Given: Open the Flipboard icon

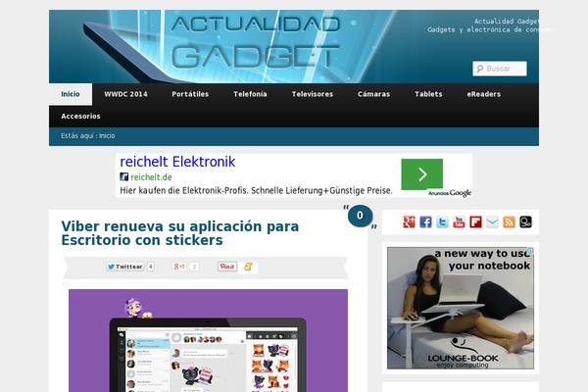Looking at the screenshot, I should (x=475, y=222).
